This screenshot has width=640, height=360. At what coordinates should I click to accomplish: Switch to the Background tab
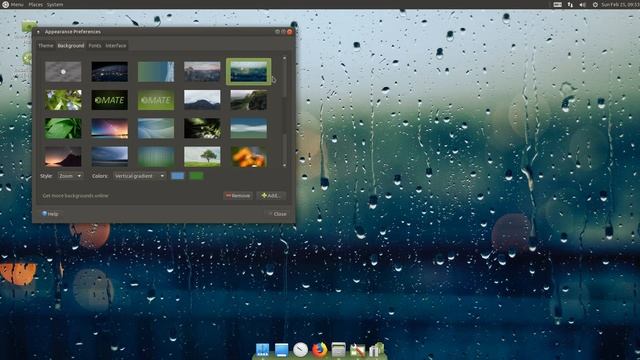[71, 46]
